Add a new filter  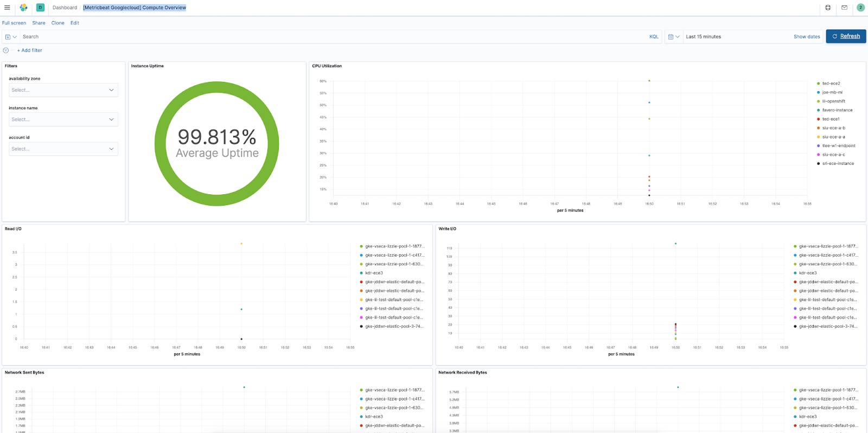pyautogui.click(x=29, y=50)
